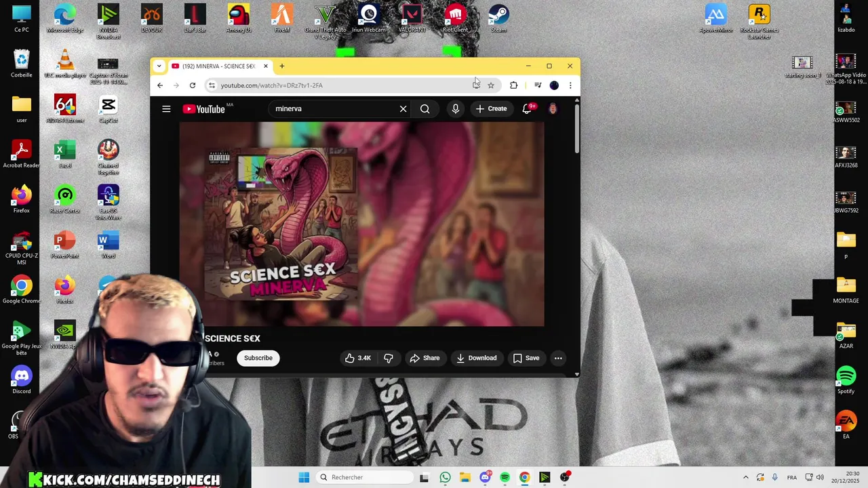
Task: Open YouTube notifications bell
Action: (527, 108)
